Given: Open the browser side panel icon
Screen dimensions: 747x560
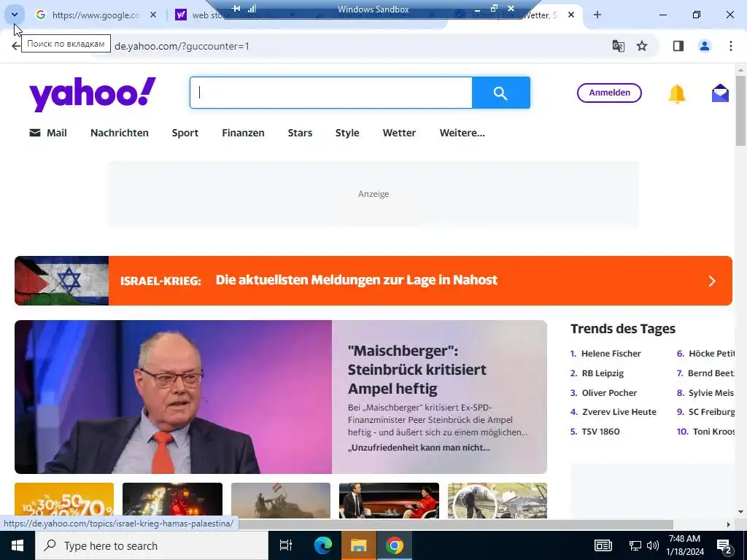Looking at the screenshot, I should [678, 46].
